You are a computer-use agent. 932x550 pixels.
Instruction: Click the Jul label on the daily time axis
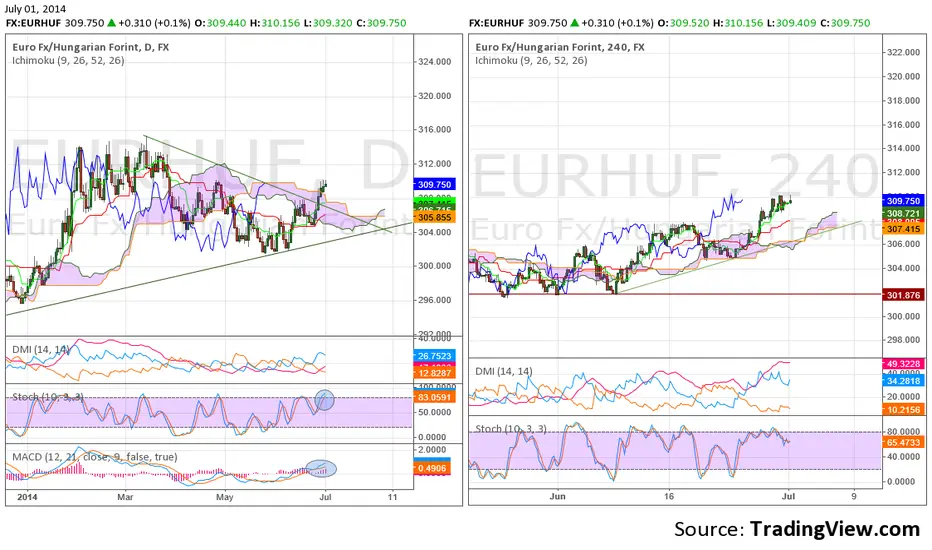coord(325,497)
